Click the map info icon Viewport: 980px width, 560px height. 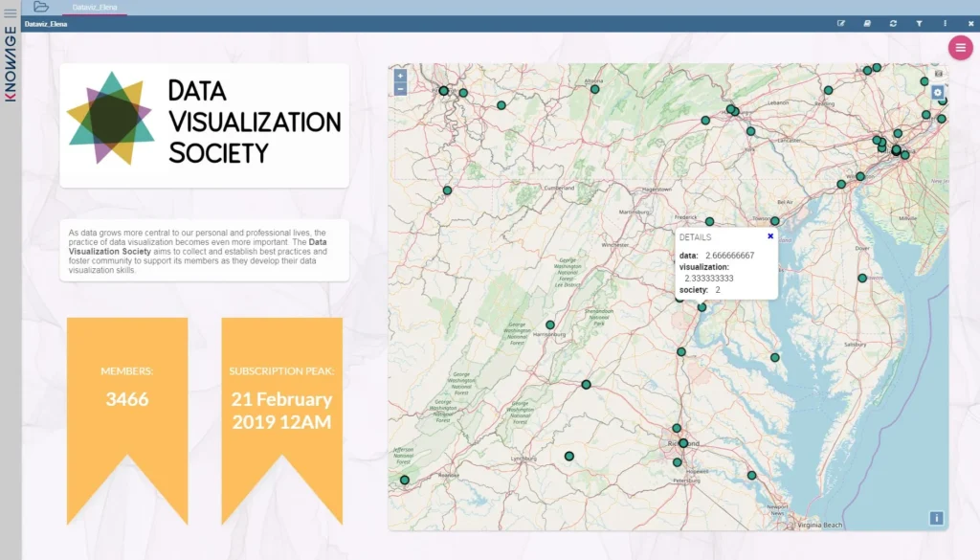click(x=936, y=518)
